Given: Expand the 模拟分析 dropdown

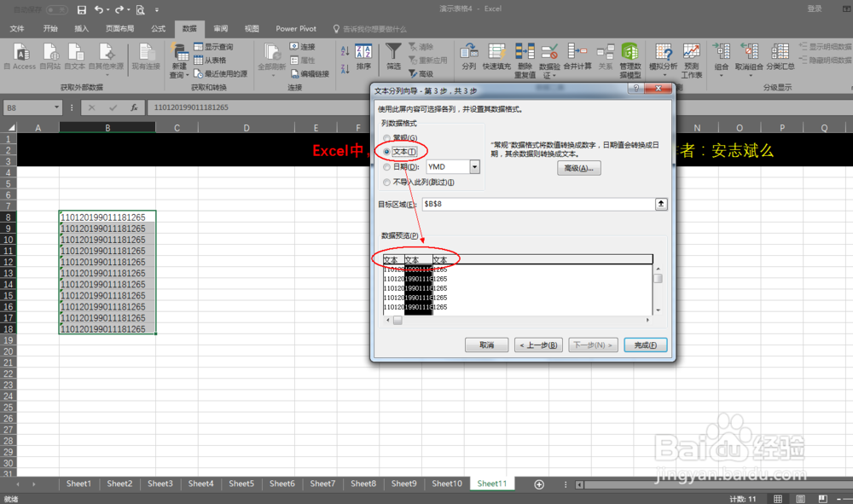Looking at the screenshot, I should pyautogui.click(x=664, y=75).
